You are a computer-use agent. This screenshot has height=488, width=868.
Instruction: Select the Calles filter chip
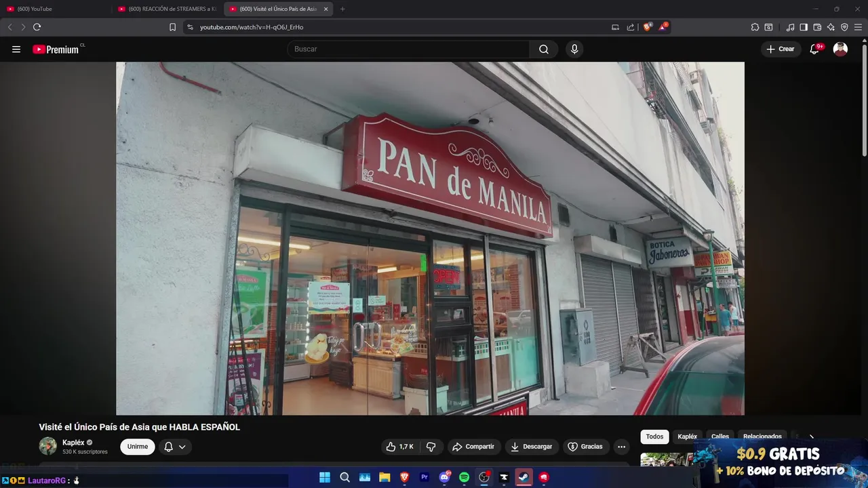click(720, 436)
